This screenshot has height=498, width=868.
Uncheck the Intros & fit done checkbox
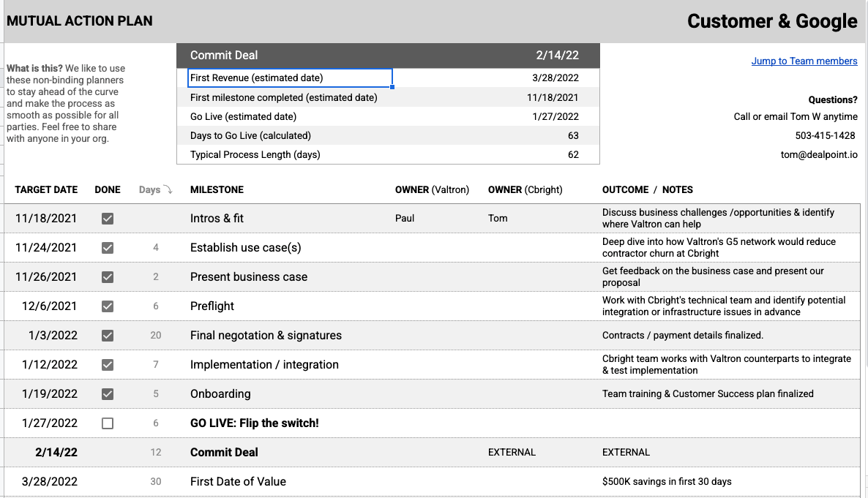pos(108,219)
